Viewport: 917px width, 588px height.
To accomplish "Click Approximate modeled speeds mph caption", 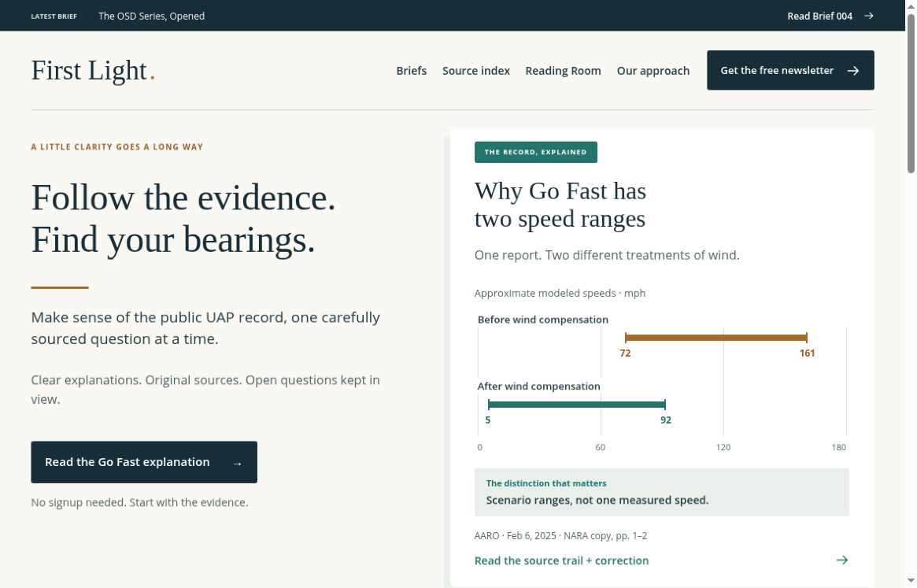I will click(560, 293).
